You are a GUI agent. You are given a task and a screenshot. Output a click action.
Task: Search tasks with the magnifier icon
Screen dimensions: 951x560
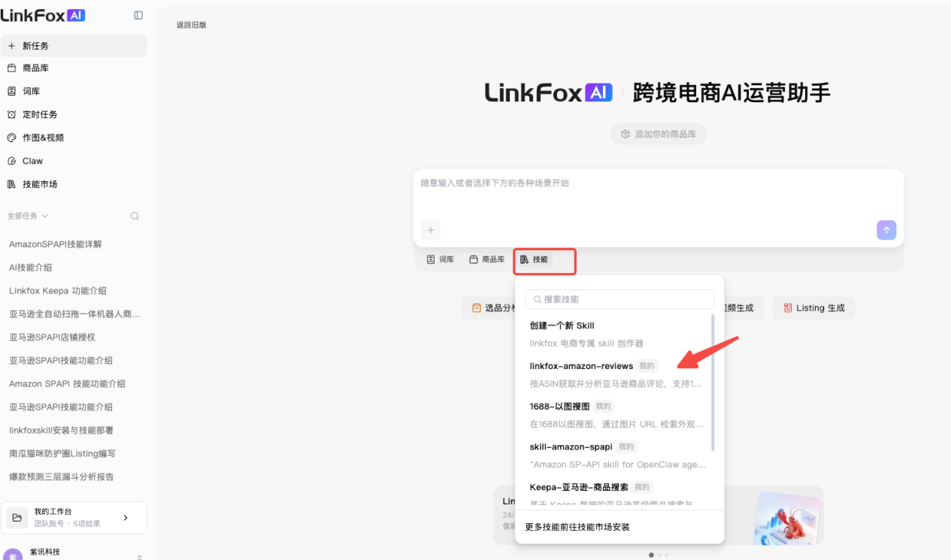click(135, 216)
